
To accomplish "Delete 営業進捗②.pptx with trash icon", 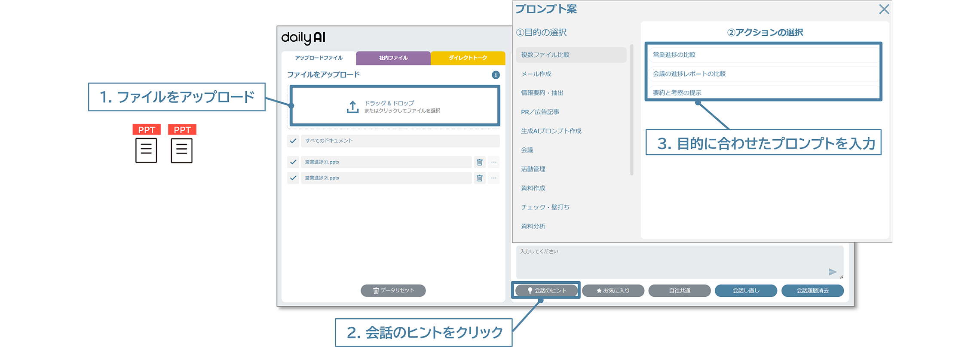I will (480, 178).
